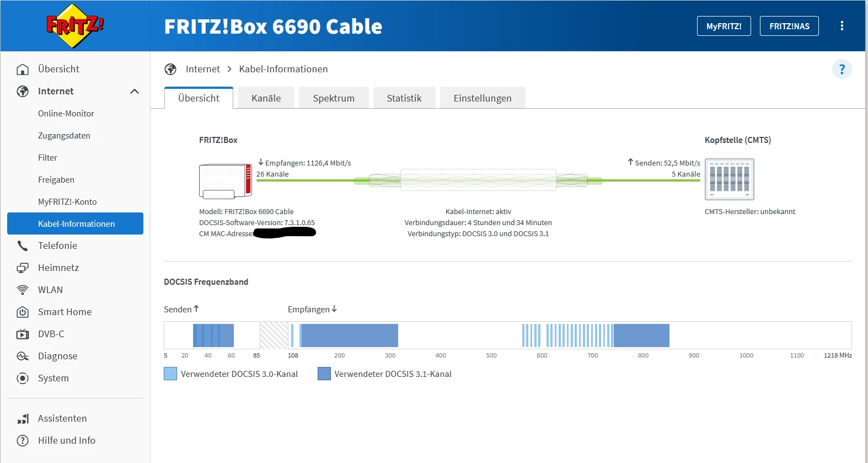This screenshot has width=868, height=463.
Task: Click 'Kopfstelle (CMTS)' heading
Action: (738, 140)
